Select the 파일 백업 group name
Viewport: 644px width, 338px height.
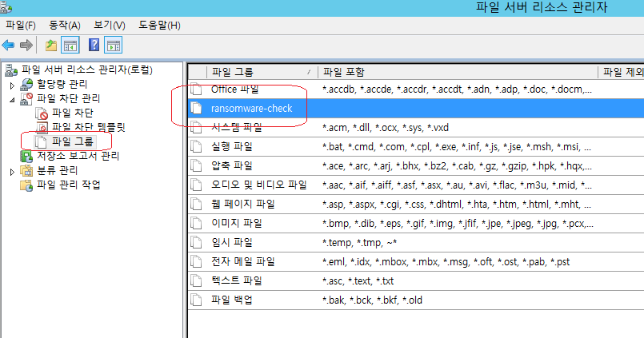click(x=232, y=300)
